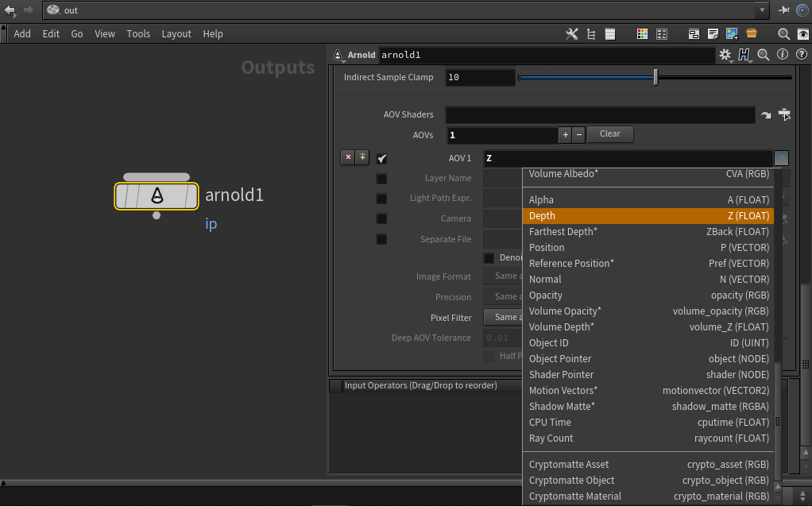
Task: Click the brown box toolbar icon
Action: 752,33
